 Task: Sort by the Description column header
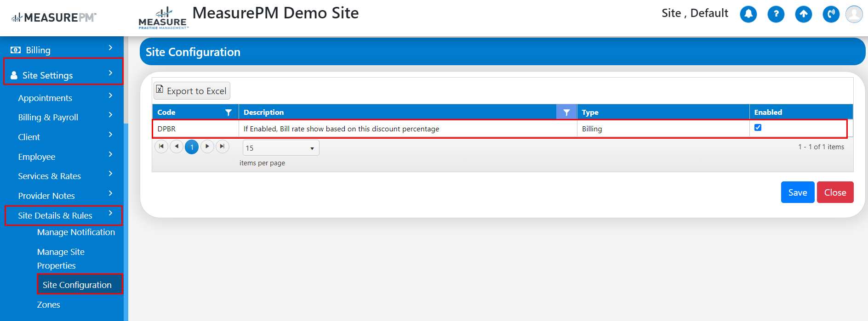[x=263, y=113]
